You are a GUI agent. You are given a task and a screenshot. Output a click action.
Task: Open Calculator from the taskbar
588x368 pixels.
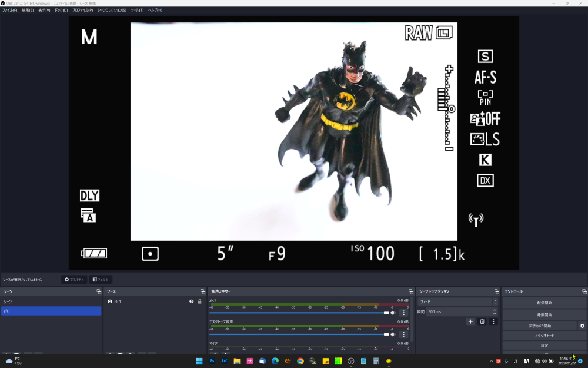[376, 362]
